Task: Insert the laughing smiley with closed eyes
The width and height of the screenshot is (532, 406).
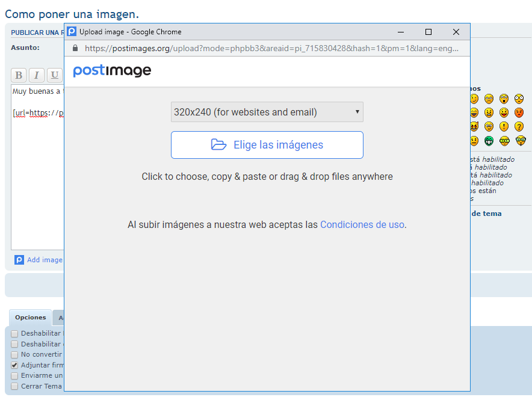Action: point(474,112)
